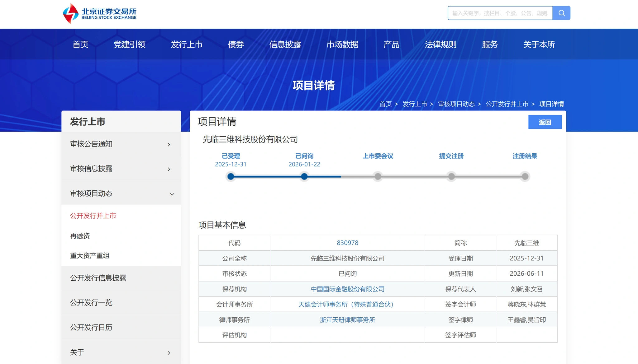
Task: Expand chevron next to 审核公告通知
Action: (169, 144)
